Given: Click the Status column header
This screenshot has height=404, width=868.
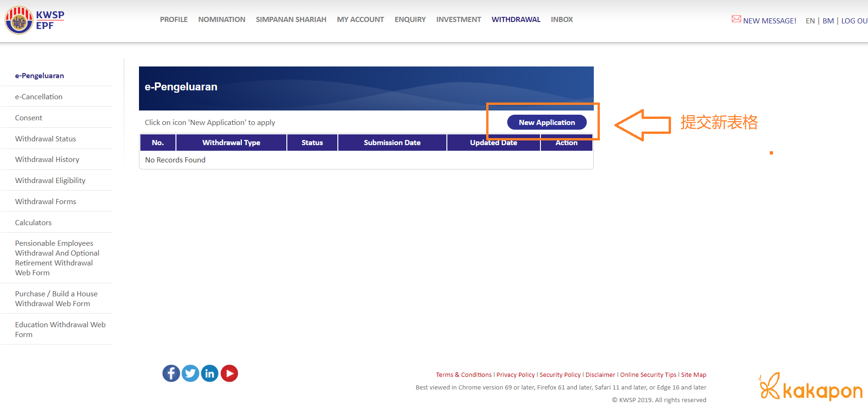Looking at the screenshot, I should point(312,143).
